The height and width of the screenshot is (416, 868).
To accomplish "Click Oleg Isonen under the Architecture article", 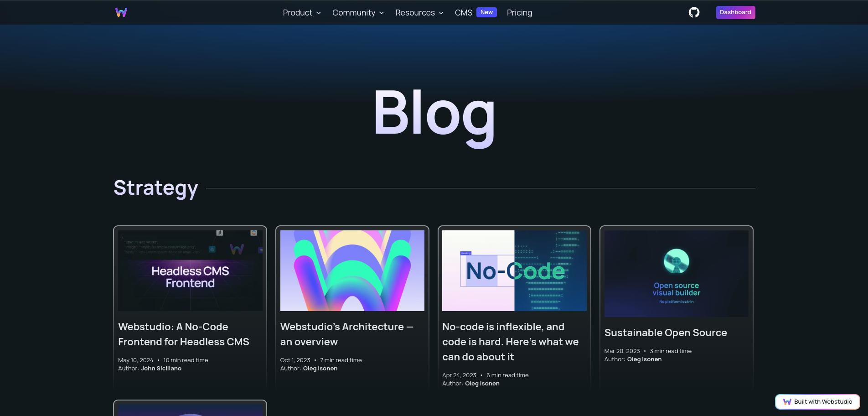I will click(320, 369).
